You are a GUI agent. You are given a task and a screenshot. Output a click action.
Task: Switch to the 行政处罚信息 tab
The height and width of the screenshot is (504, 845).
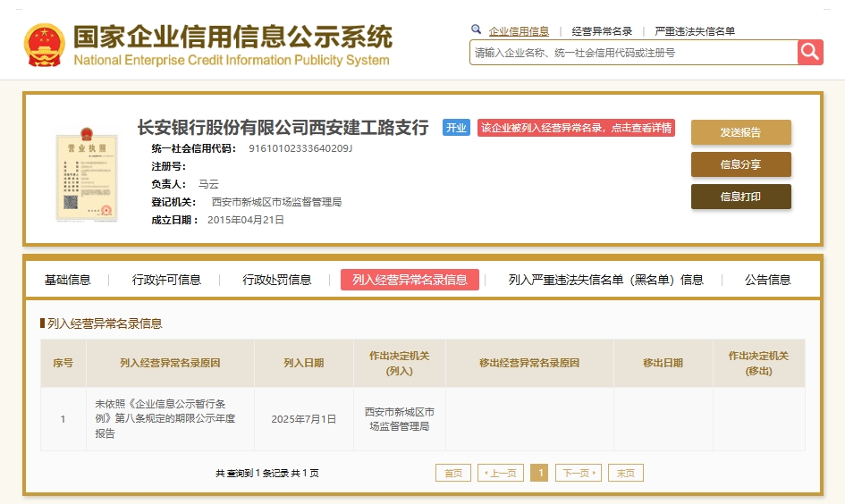pos(277,280)
